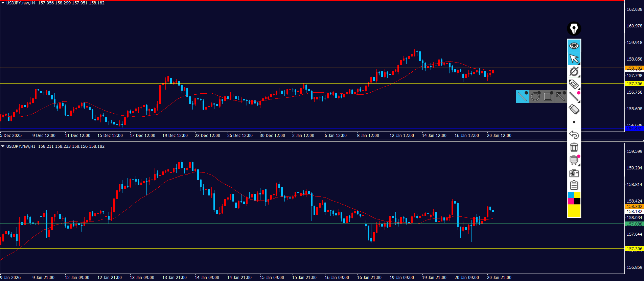644x281 pixels.
Task: Pick the yellow current color swatch
Action: coord(574,211)
